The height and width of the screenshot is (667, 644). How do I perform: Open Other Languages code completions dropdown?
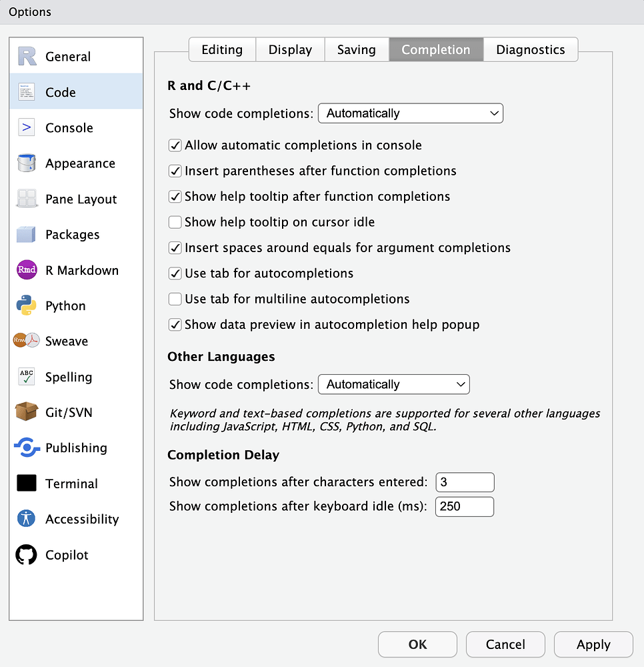(x=393, y=384)
